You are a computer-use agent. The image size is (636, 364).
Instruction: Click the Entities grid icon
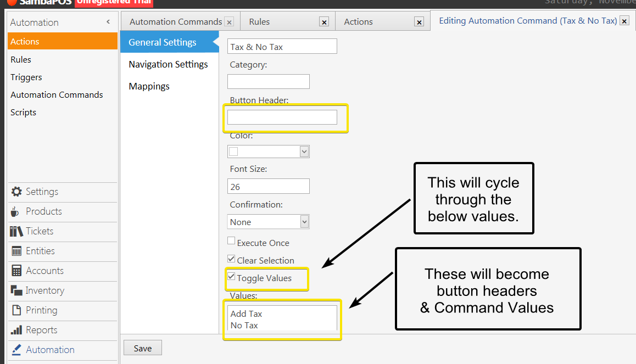coord(16,251)
